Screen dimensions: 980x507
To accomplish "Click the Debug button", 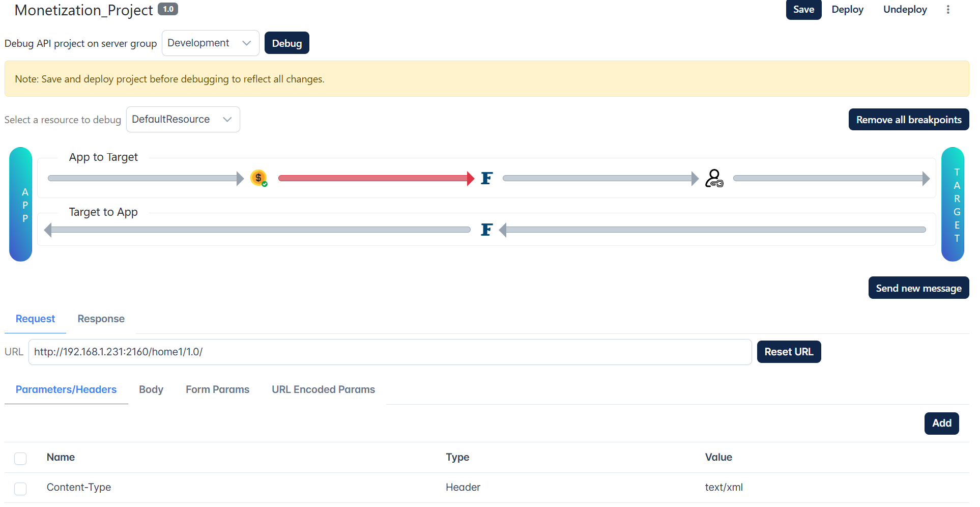I will click(x=287, y=43).
